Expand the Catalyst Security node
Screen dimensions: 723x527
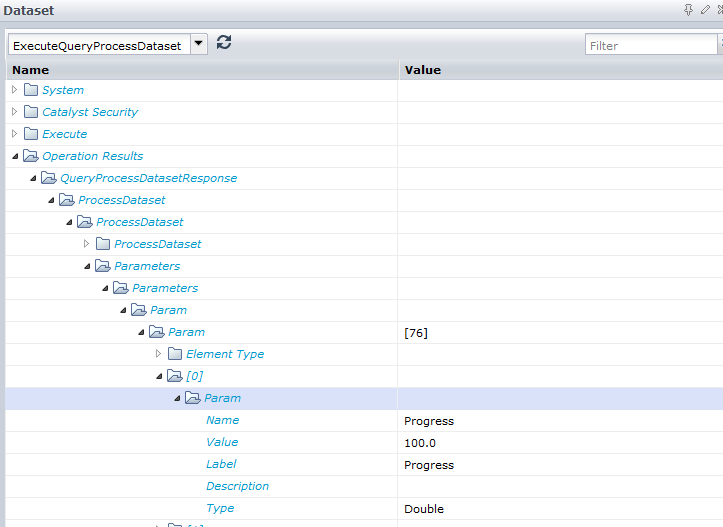[14, 112]
